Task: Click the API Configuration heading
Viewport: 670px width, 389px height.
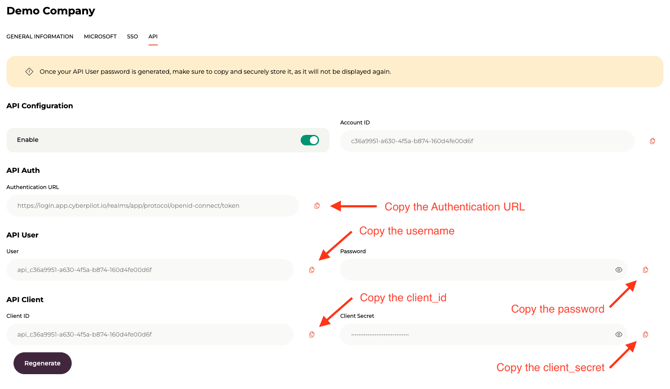Action: tap(40, 106)
